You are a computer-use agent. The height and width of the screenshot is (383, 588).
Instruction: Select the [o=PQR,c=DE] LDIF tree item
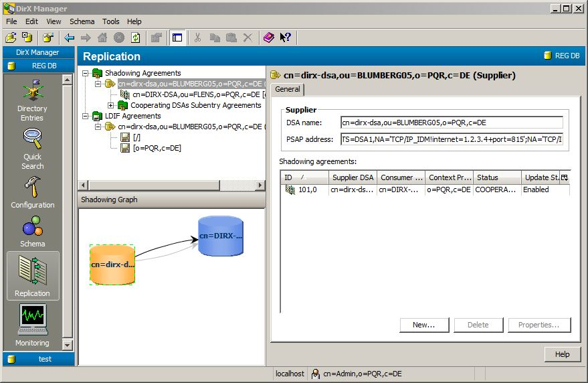(x=157, y=148)
